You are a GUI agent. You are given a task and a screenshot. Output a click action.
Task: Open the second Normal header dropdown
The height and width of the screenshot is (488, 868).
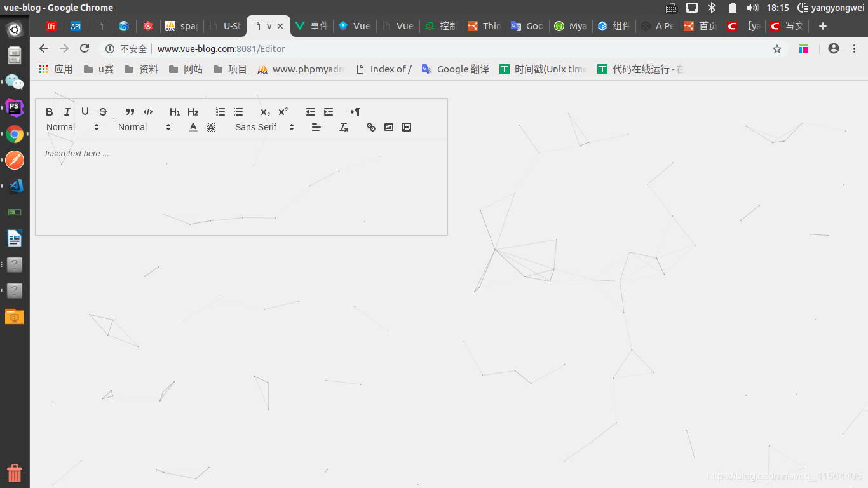point(145,127)
